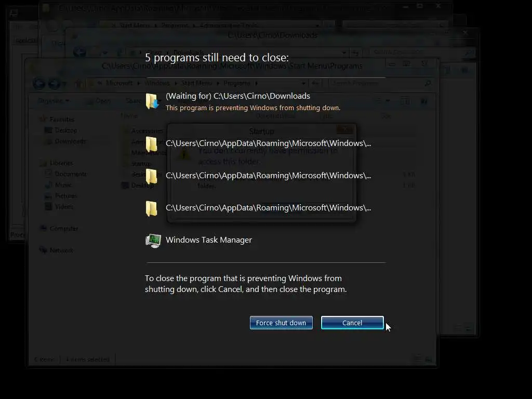Click the Downloads folder icon being waited for

(x=152, y=101)
